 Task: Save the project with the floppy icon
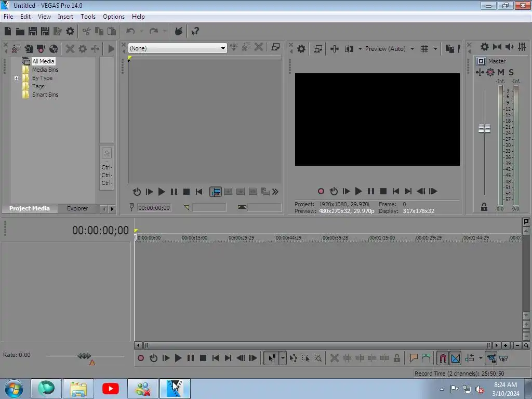coord(33,31)
